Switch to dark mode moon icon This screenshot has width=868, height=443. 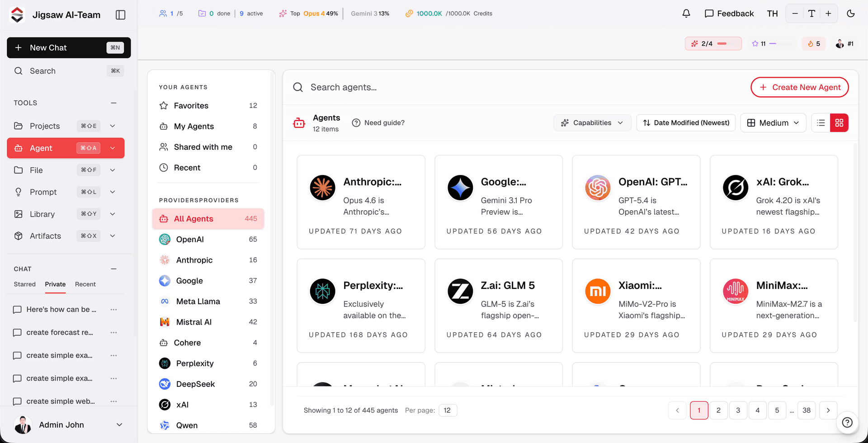tap(850, 14)
